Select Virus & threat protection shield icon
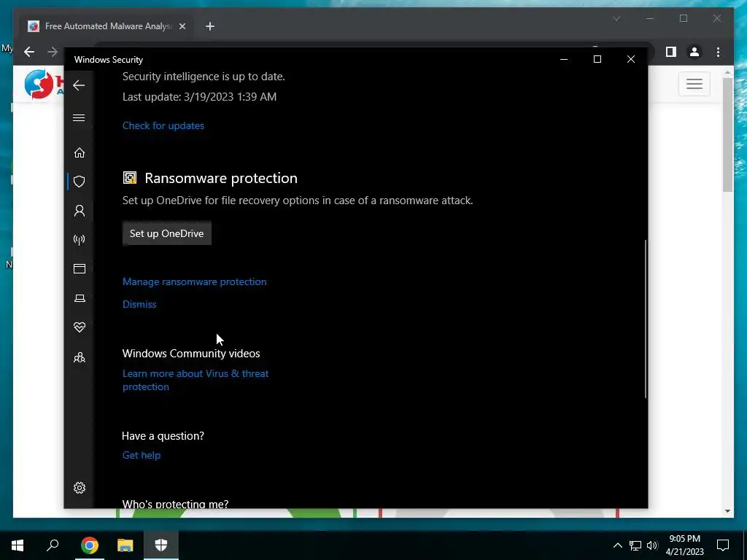747x560 pixels. pos(79,182)
